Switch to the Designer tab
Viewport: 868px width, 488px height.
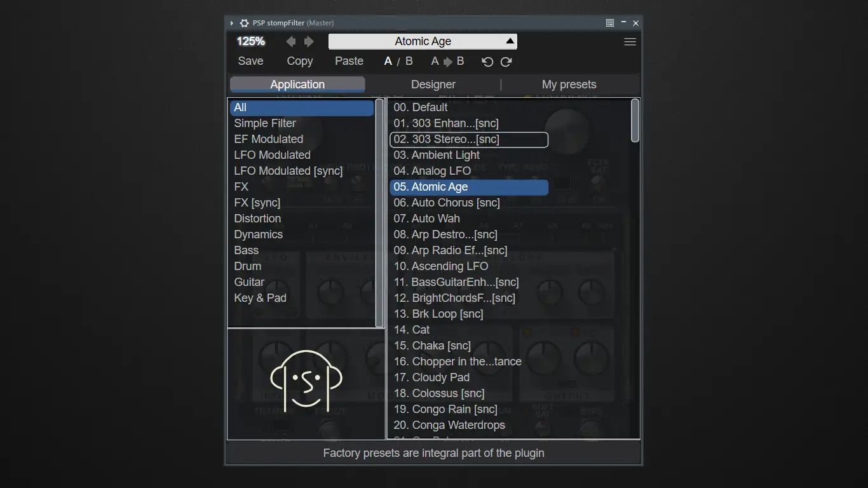pyautogui.click(x=433, y=85)
